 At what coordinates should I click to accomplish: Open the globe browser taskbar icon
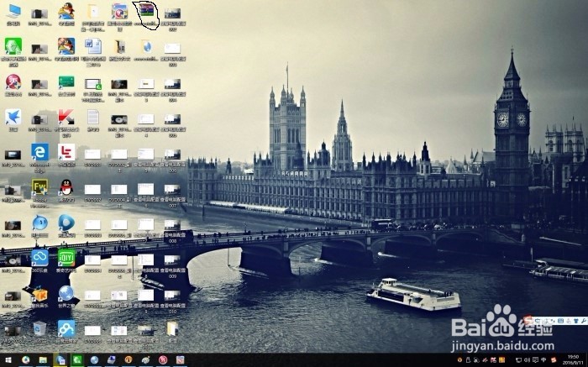[x=94, y=360]
